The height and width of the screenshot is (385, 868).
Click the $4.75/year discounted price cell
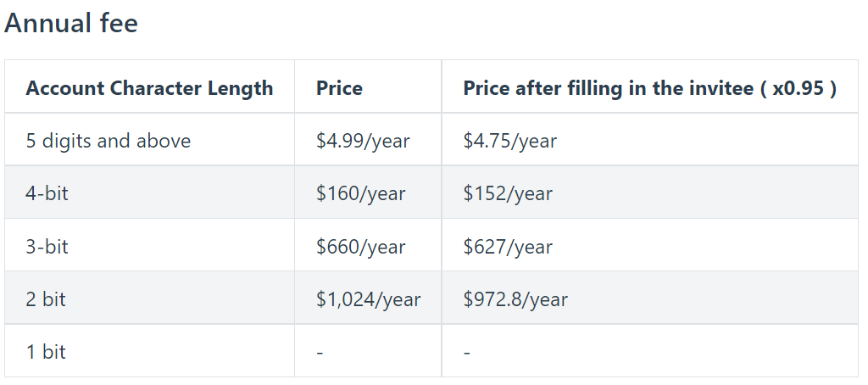(509, 141)
